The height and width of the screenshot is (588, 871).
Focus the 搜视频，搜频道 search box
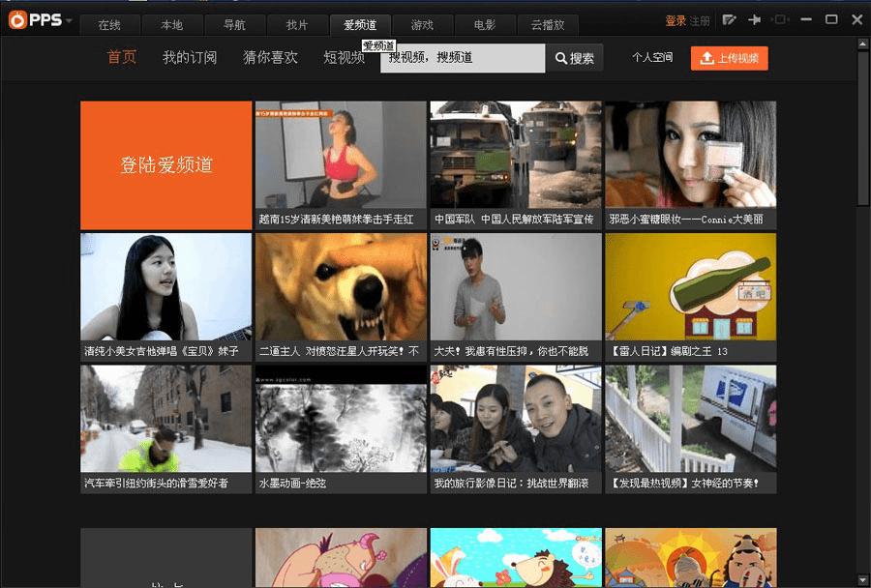(463, 58)
